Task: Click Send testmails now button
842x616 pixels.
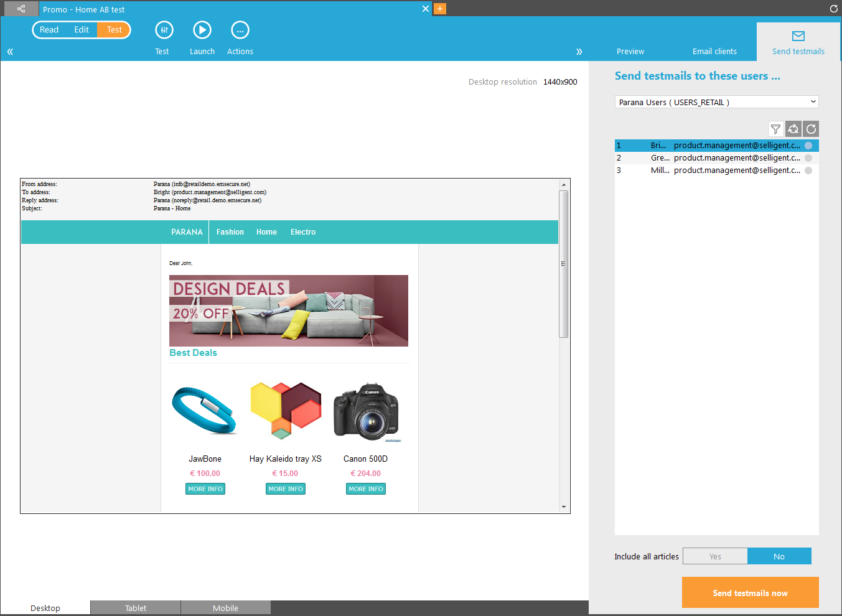Action: point(750,592)
